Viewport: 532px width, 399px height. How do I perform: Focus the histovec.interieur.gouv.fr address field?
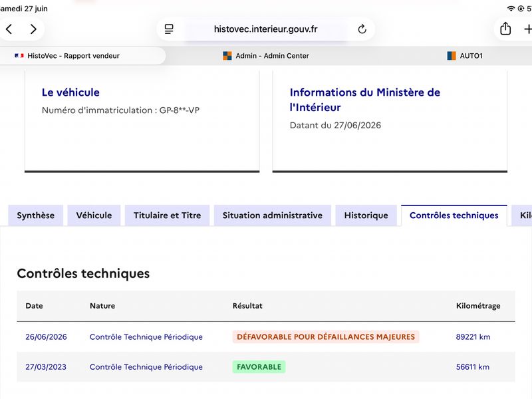265,29
